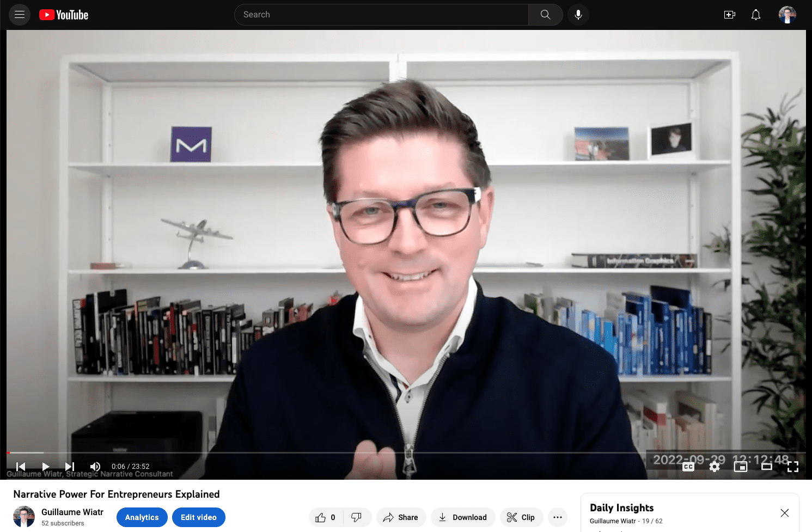Click the video title text
This screenshot has height=532, width=812.
click(117, 494)
